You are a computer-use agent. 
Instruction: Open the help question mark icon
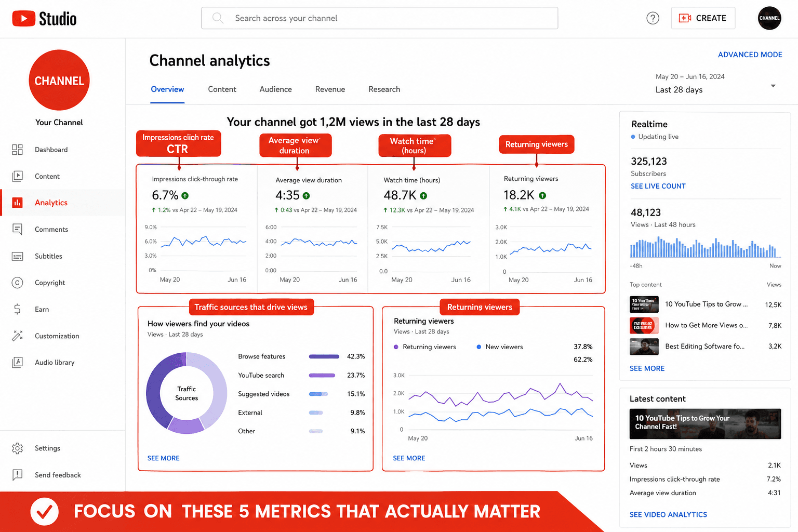[x=653, y=18]
